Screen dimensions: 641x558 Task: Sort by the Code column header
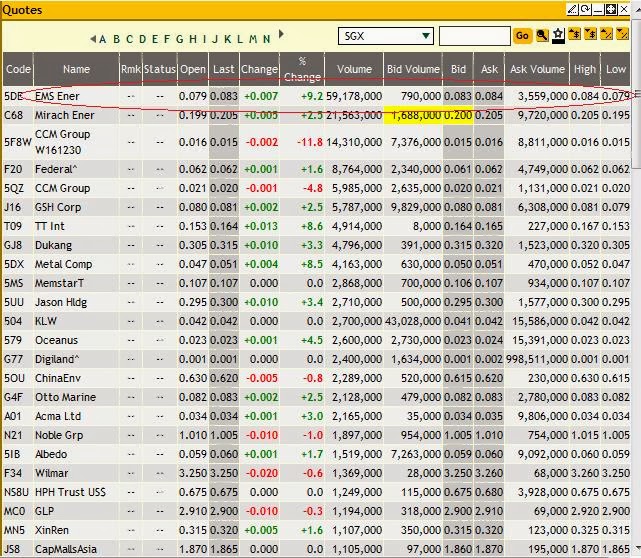18,69
